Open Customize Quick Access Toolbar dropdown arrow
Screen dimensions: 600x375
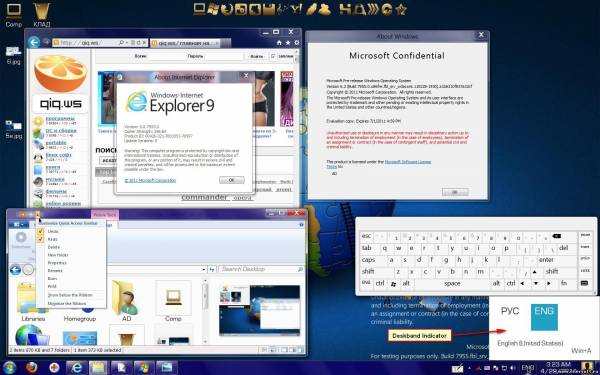tap(38, 215)
